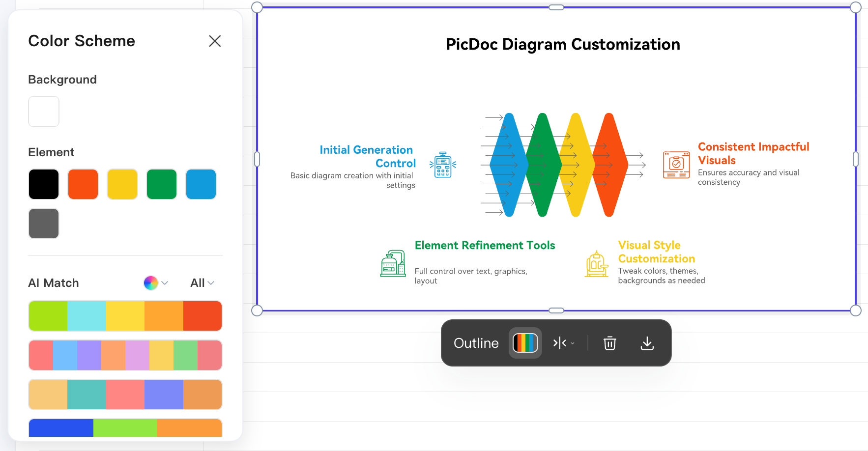
Task: Apply the eight-color pastel palette
Action: (125, 355)
